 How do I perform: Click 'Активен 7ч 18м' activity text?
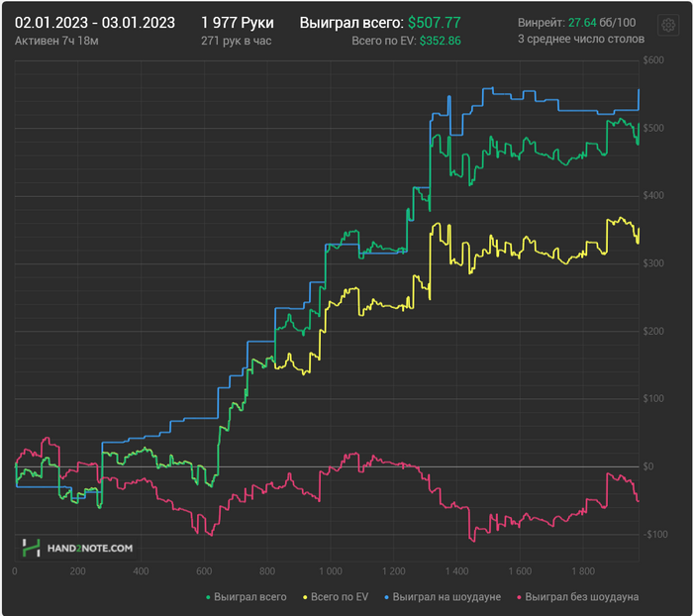click(x=56, y=42)
